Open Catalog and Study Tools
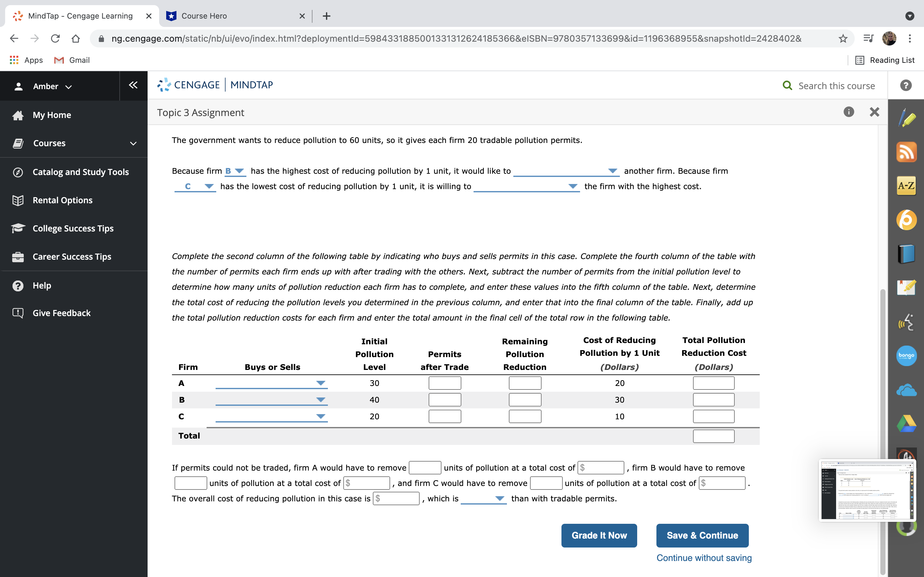The width and height of the screenshot is (924, 577). (81, 172)
